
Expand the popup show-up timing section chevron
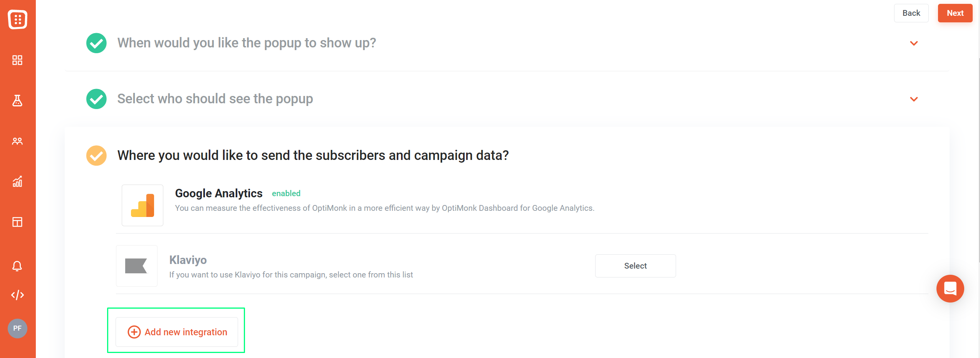click(914, 43)
